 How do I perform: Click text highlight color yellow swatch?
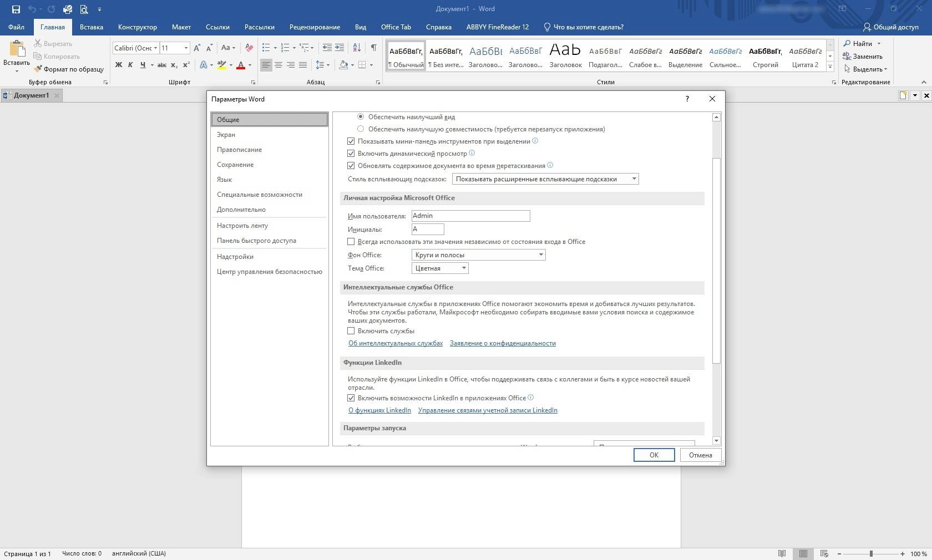(x=222, y=65)
